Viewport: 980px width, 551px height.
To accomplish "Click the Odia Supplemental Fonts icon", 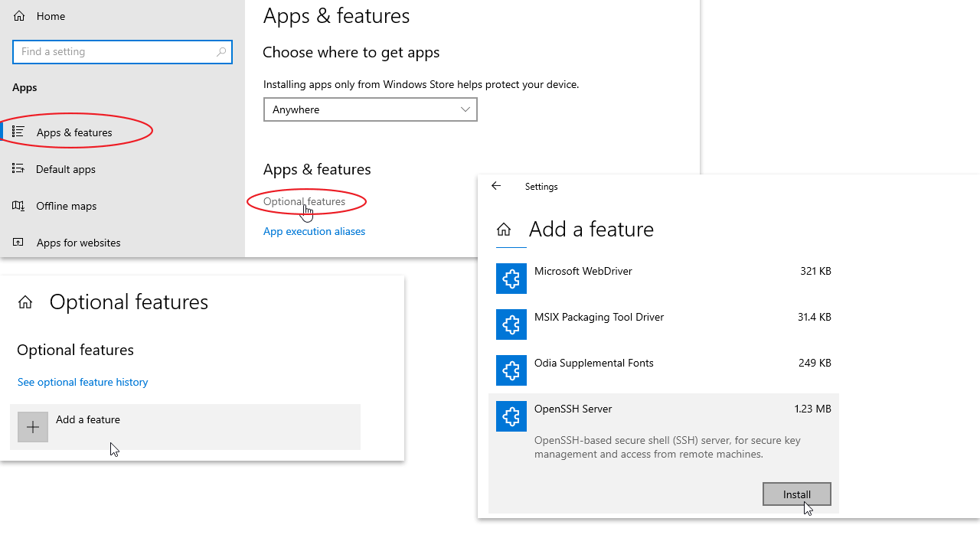I will point(511,370).
